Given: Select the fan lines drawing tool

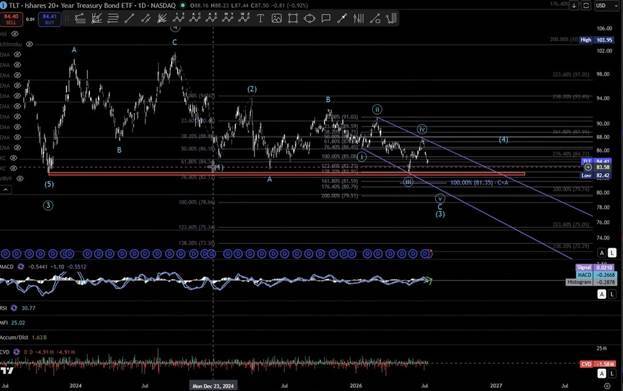Looking at the screenshot, I should point(162,18).
